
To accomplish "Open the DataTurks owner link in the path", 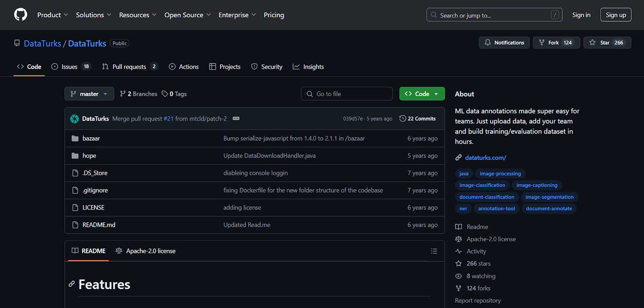I will pyautogui.click(x=42, y=43).
